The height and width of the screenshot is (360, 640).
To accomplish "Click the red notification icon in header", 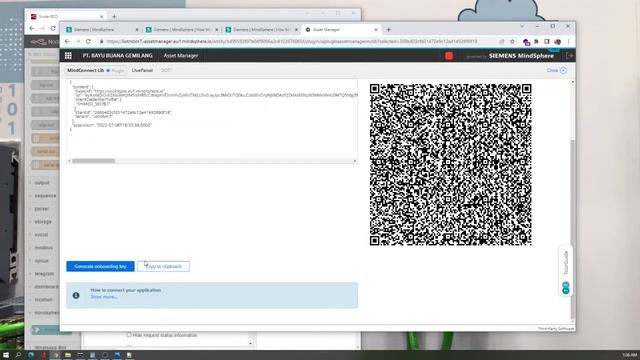I will [x=449, y=56].
